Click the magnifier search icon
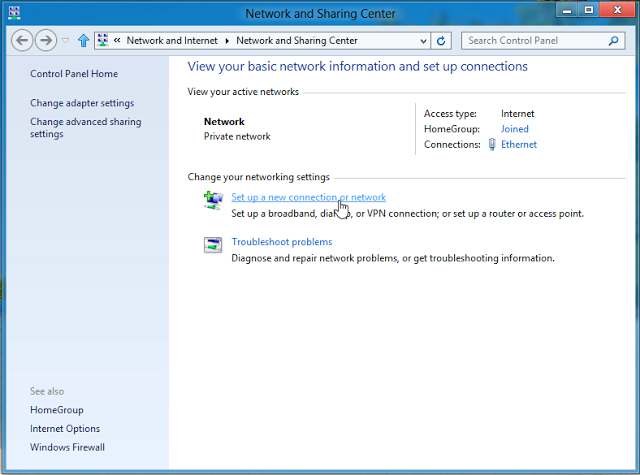 click(x=613, y=40)
